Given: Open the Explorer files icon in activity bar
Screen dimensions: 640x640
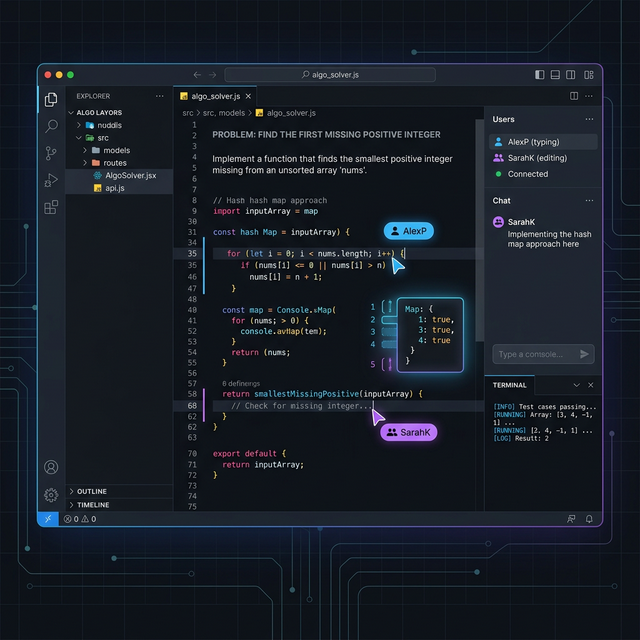Looking at the screenshot, I should 51,99.
